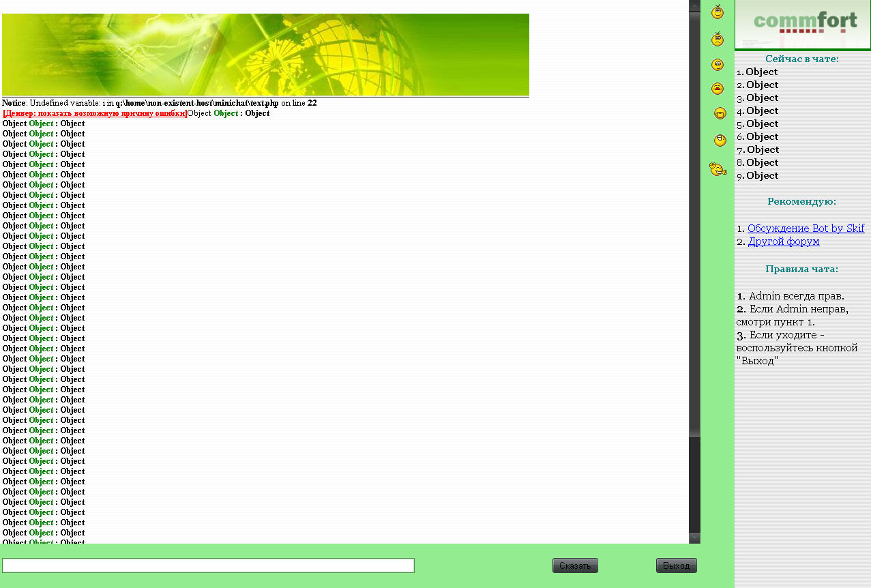Open 'Обсуждение Bot by Skif' link
The height and width of the screenshot is (588, 871).
tap(806, 229)
